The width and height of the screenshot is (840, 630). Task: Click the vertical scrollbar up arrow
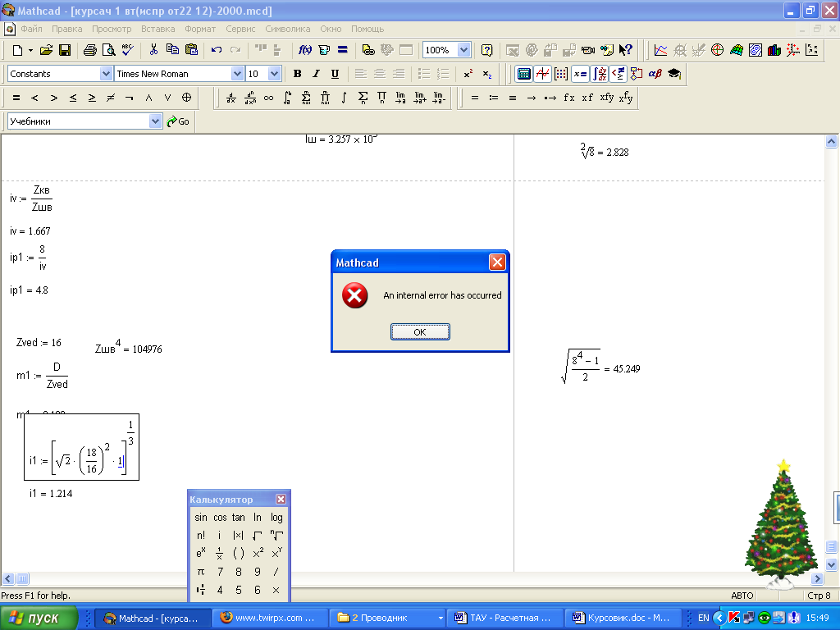[832, 141]
